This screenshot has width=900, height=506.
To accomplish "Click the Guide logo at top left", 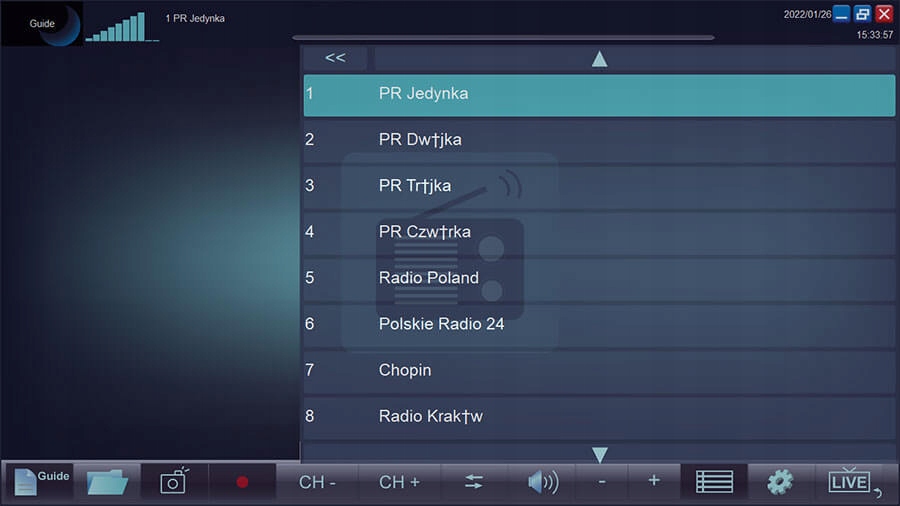I will point(42,24).
